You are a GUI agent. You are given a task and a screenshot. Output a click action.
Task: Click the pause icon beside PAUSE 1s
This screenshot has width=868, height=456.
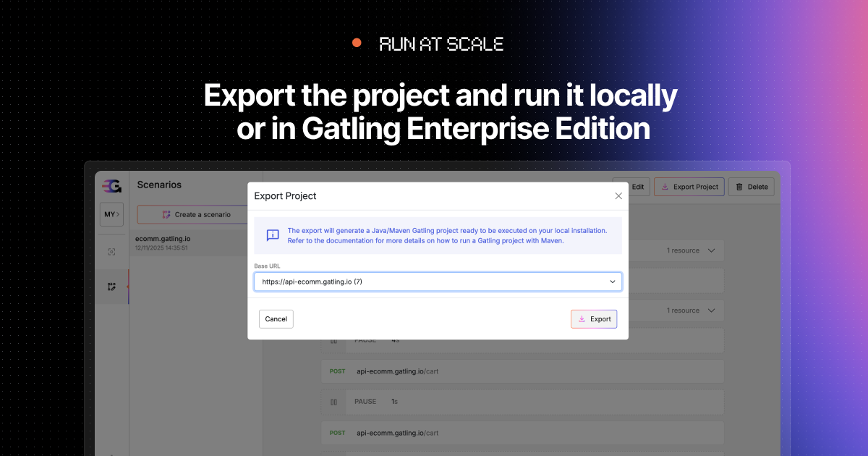333,402
